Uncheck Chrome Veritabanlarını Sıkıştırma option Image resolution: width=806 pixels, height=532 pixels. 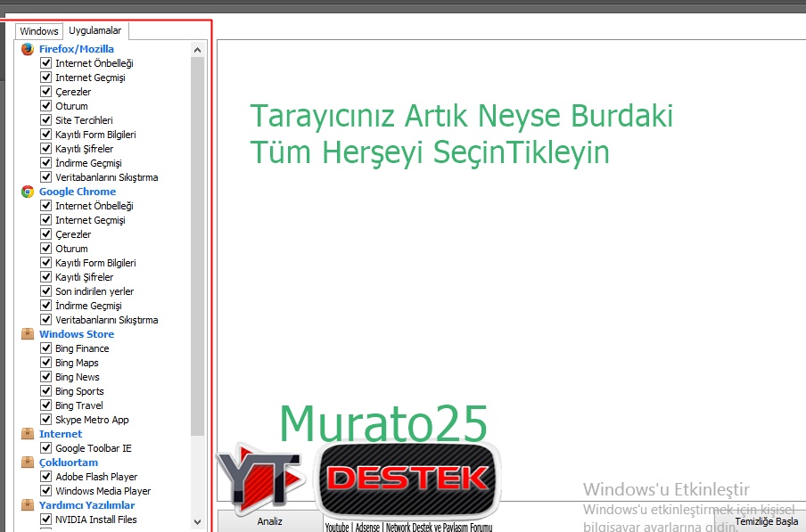click(x=45, y=320)
